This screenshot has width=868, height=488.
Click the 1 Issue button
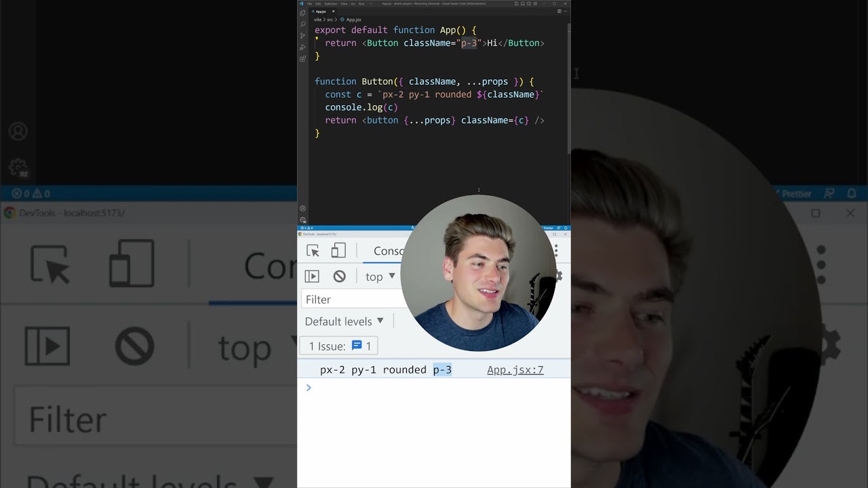coord(338,346)
